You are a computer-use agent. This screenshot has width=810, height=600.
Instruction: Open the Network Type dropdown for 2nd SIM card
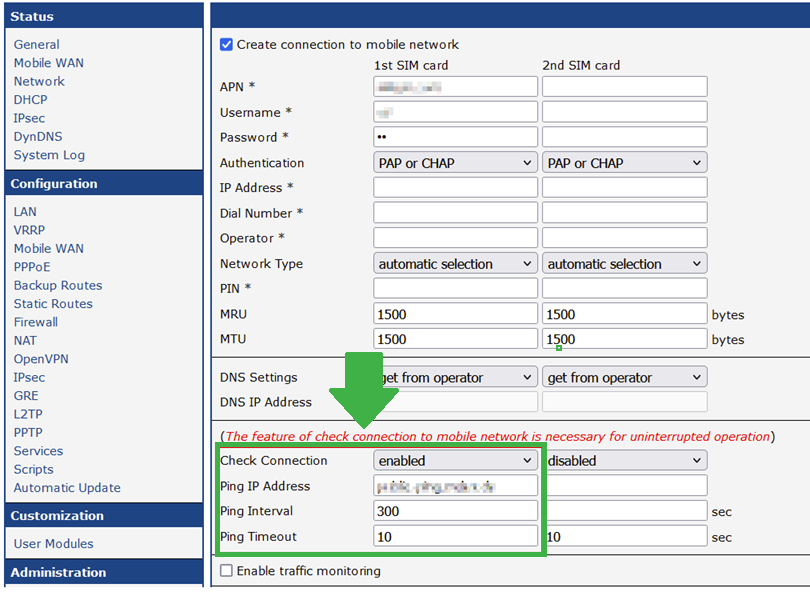pos(624,263)
